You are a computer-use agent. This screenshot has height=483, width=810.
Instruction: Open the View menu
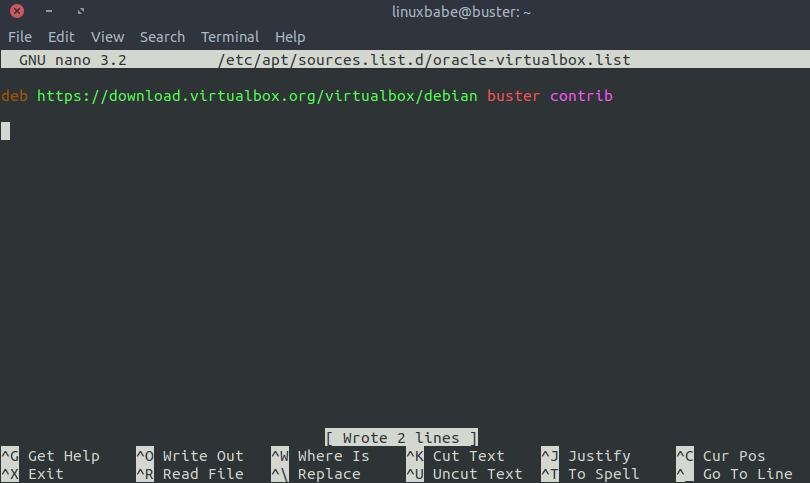(x=107, y=37)
